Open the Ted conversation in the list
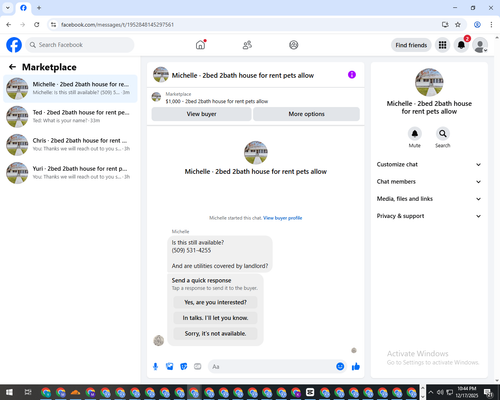The width and height of the screenshot is (500, 400). [x=70, y=117]
